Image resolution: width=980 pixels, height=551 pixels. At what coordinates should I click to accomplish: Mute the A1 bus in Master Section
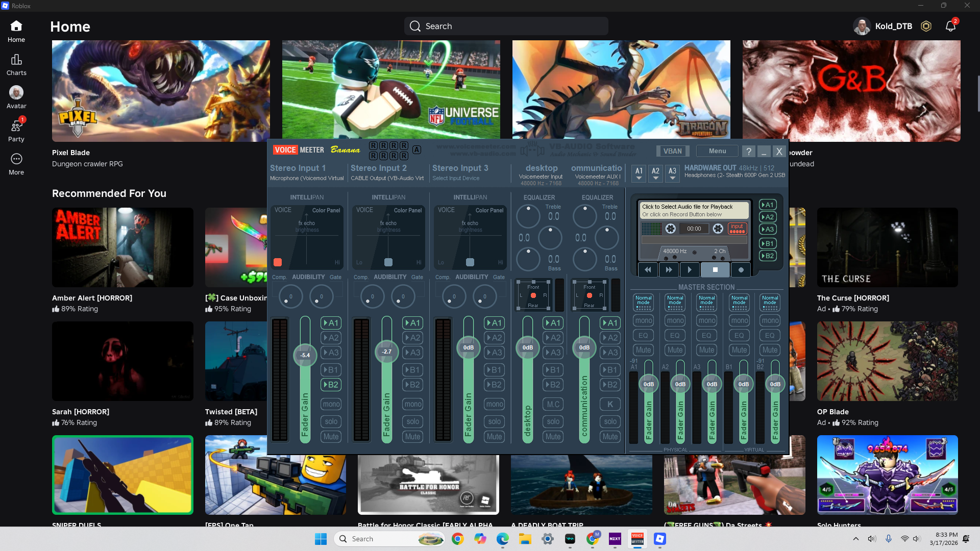click(x=643, y=350)
